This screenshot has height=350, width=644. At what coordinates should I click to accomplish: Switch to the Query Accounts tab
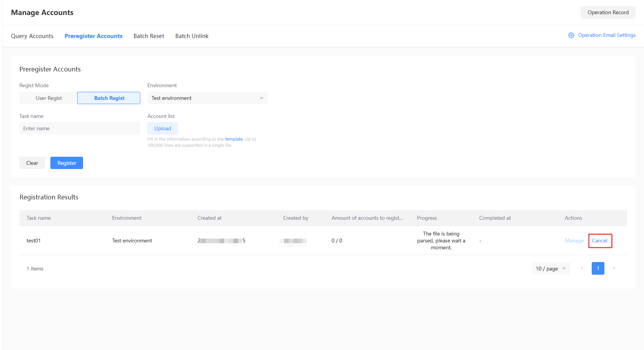tap(32, 36)
